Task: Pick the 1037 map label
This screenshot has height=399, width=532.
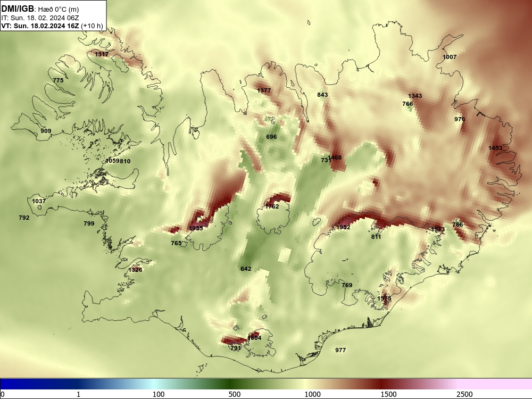Action: point(39,201)
